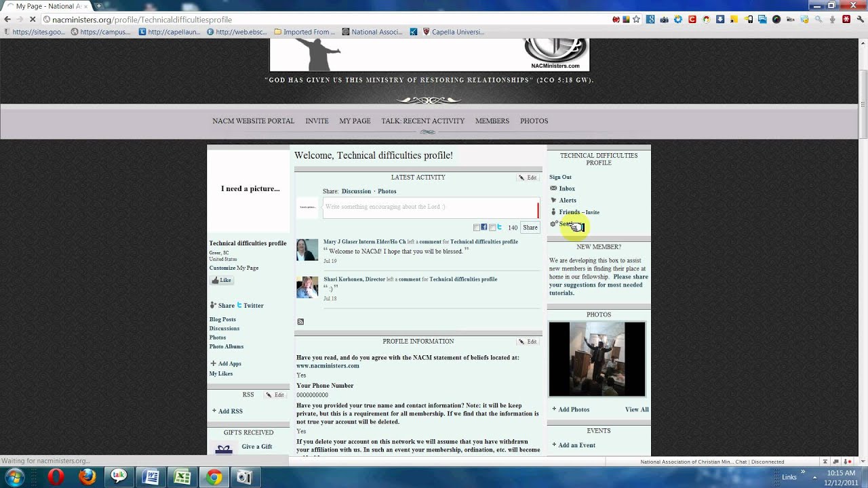Click the red asterisk LastPass icon
The width and height of the screenshot is (868, 488).
pyautogui.click(x=846, y=20)
